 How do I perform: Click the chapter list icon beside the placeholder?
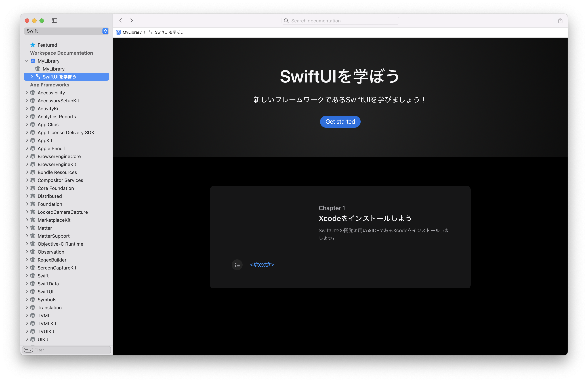click(x=237, y=265)
